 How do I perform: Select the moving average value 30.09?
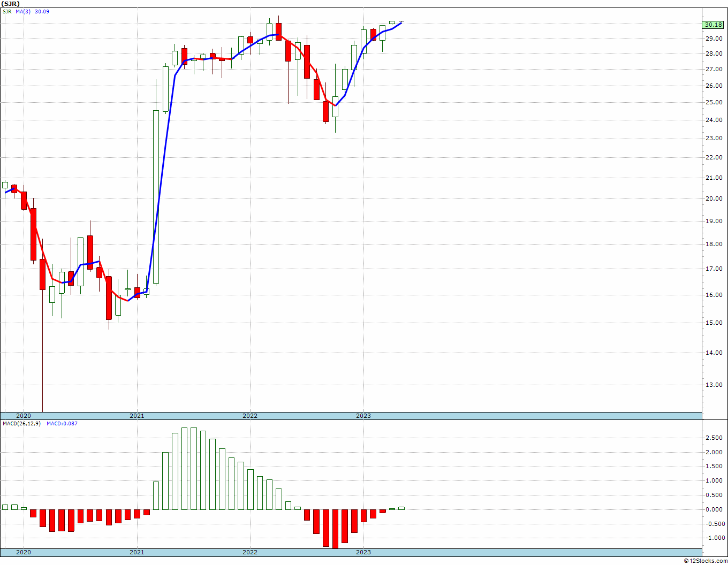(42, 11)
